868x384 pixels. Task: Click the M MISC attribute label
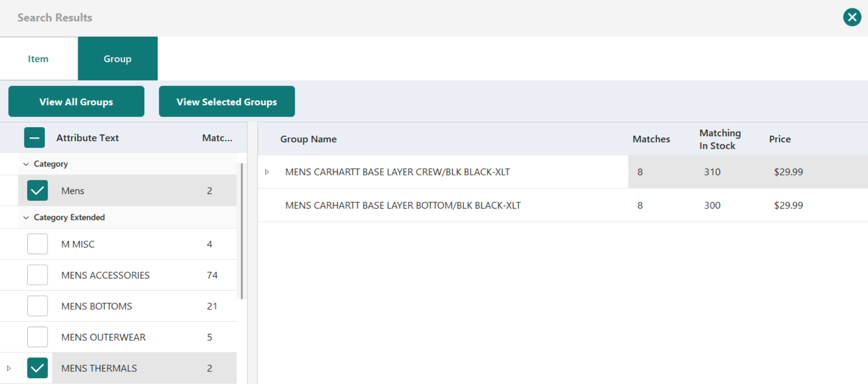[78, 244]
